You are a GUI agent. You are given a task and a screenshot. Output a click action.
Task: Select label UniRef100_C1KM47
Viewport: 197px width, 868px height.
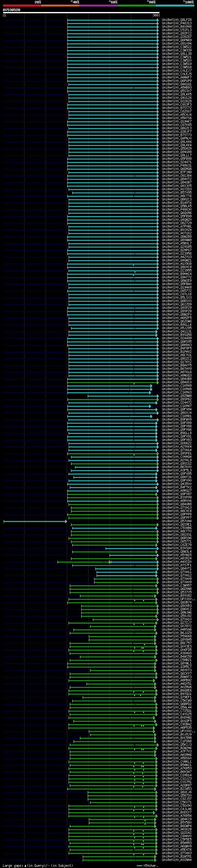tap(177, 406)
